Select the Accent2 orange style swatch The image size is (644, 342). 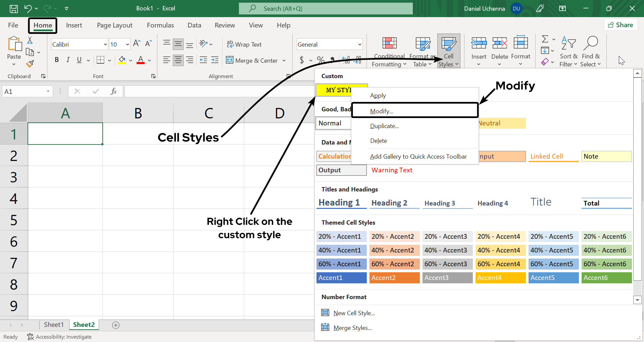click(x=394, y=278)
